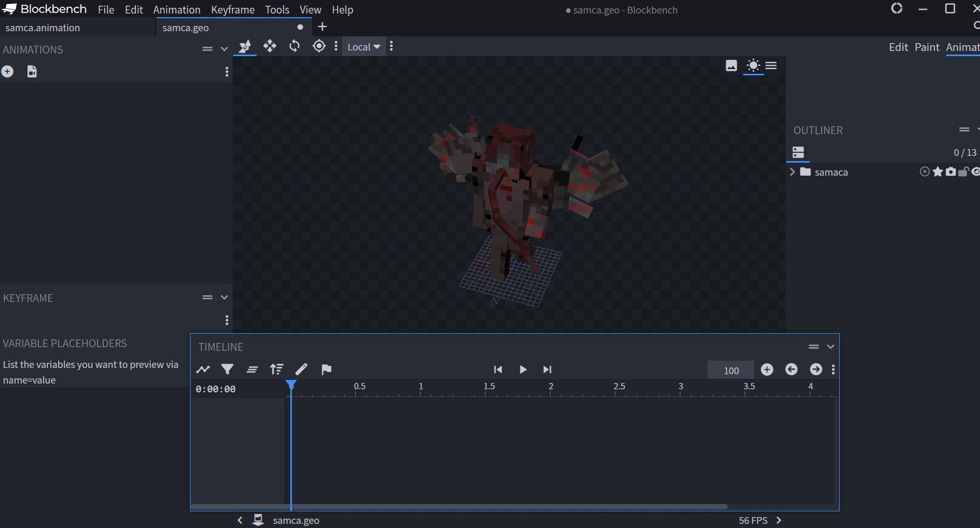
Task: Filter timeline channels with funnel icon
Action: [x=227, y=369]
